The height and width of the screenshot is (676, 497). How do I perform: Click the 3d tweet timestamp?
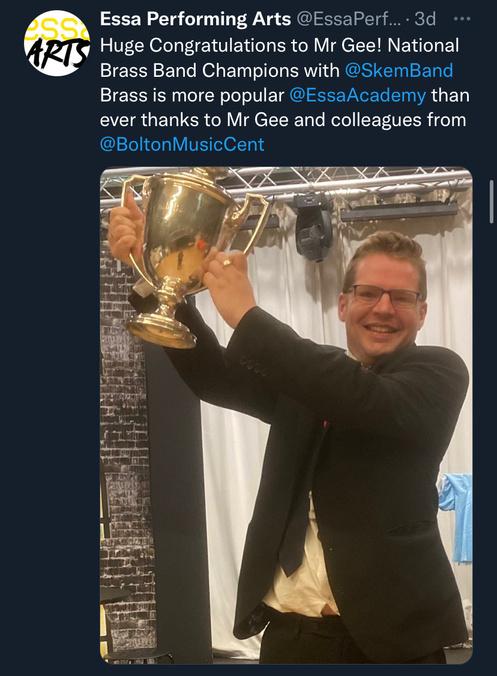click(425, 19)
